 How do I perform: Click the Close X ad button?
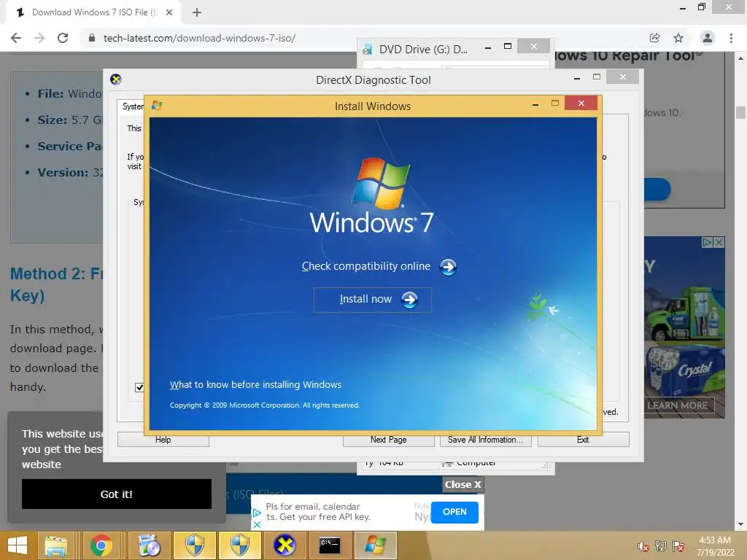click(463, 484)
